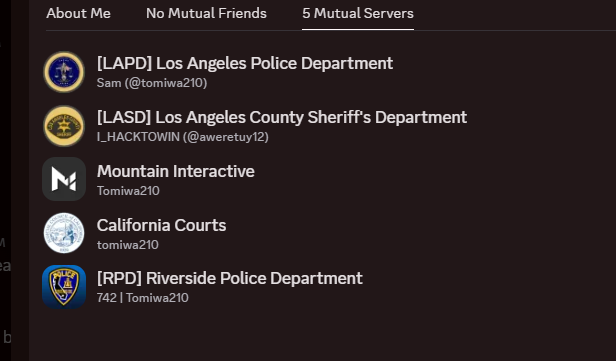The width and height of the screenshot is (616, 361).
Task: Open the California Courts server name
Action: point(161,225)
